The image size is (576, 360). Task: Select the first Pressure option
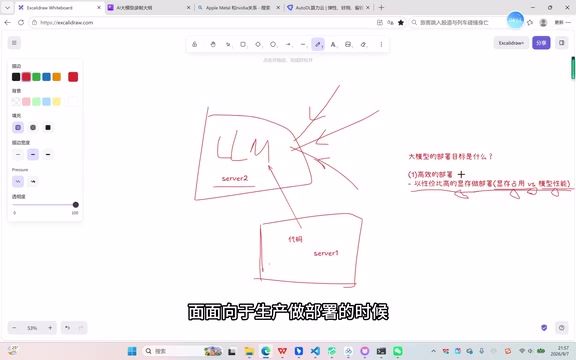click(18, 181)
